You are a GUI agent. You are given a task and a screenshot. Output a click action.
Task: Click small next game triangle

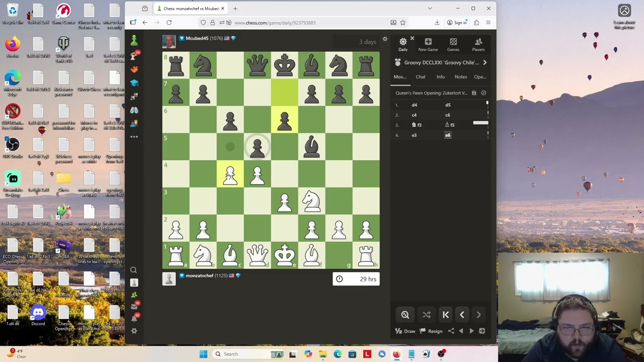pos(471,331)
